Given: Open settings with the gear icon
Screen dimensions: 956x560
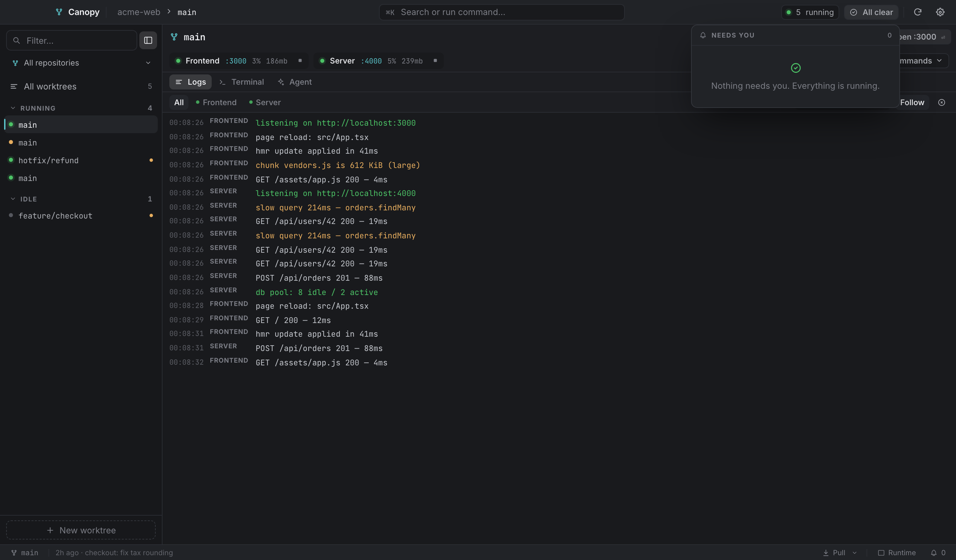Looking at the screenshot, I should 940,12.
